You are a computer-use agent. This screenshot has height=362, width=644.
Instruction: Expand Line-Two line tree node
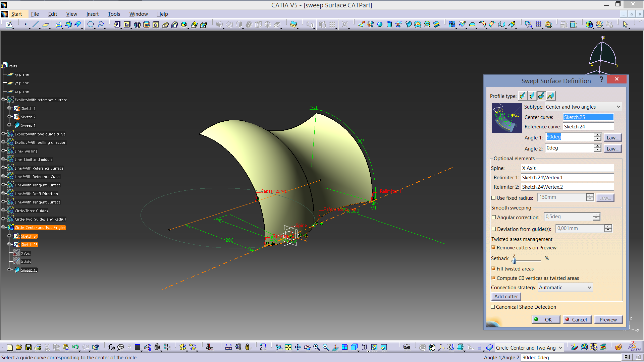point(3,151)
